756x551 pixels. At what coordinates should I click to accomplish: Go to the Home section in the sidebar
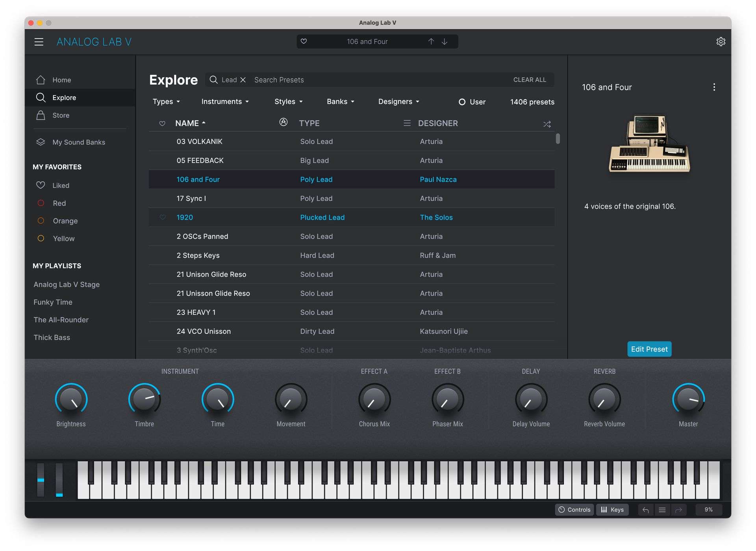(x=61, y=80)
